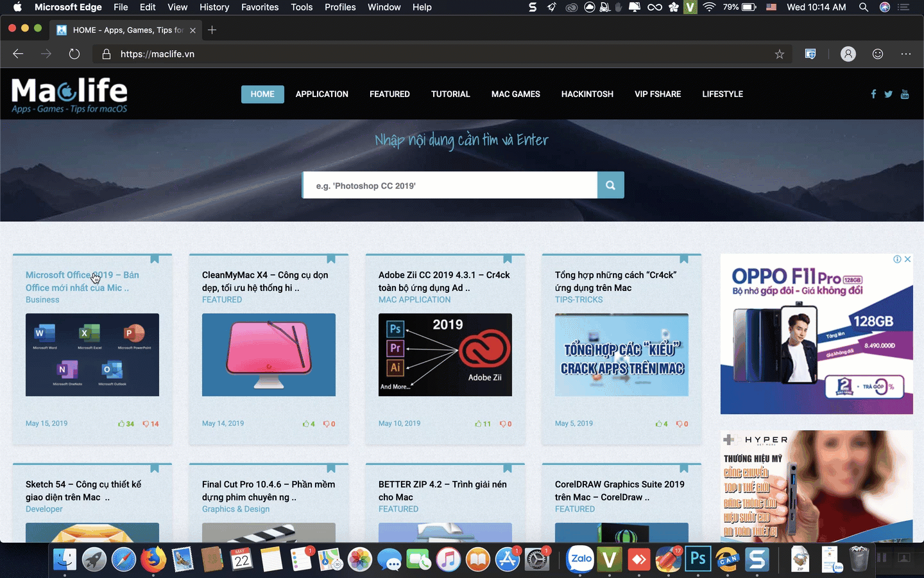924x578 pixels.
Task: Click the YouTube icon in the header
Action: pyautogui.click(x=905, y=94)
